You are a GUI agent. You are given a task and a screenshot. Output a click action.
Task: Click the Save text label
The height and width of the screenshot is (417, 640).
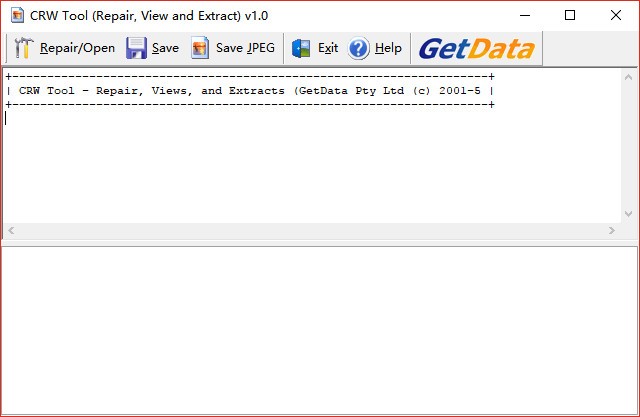coord(165,48)
